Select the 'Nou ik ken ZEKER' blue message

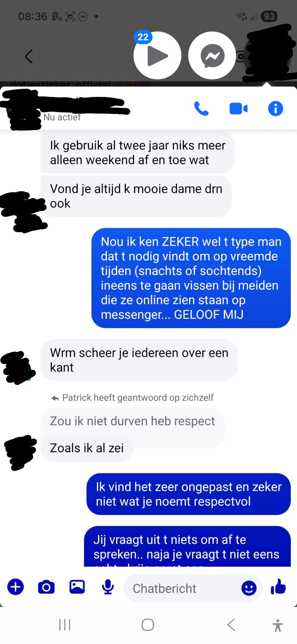(191, 278)
